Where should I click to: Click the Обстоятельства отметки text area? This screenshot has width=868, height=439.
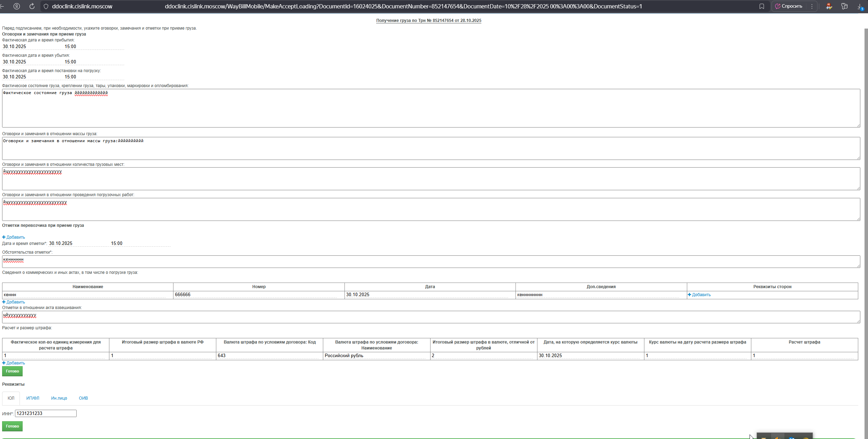[431, 262]
